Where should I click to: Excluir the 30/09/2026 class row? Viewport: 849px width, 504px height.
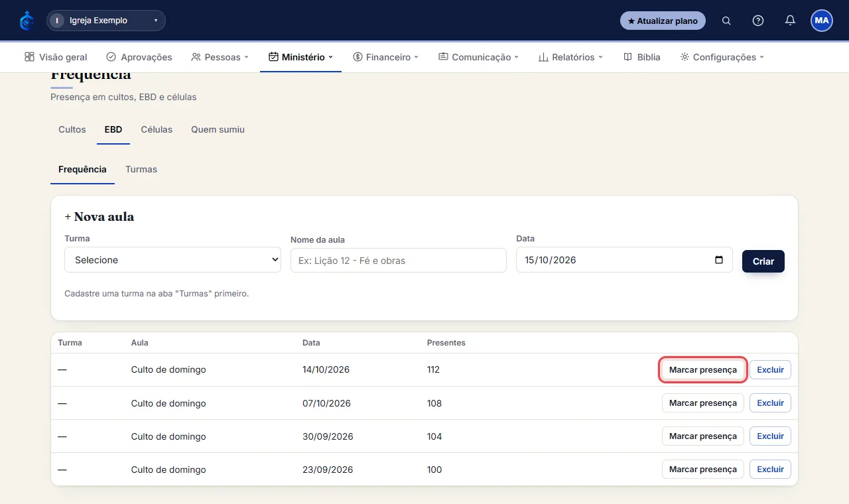[770, 436]
